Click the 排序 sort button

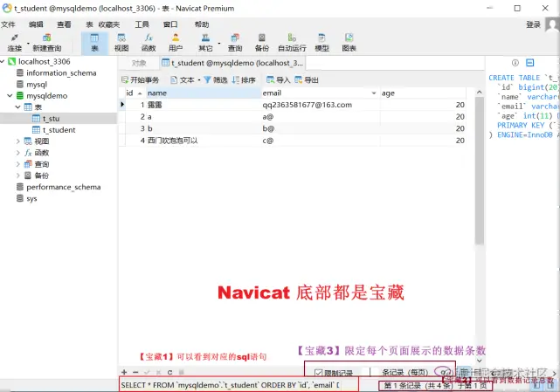[244, 80]
